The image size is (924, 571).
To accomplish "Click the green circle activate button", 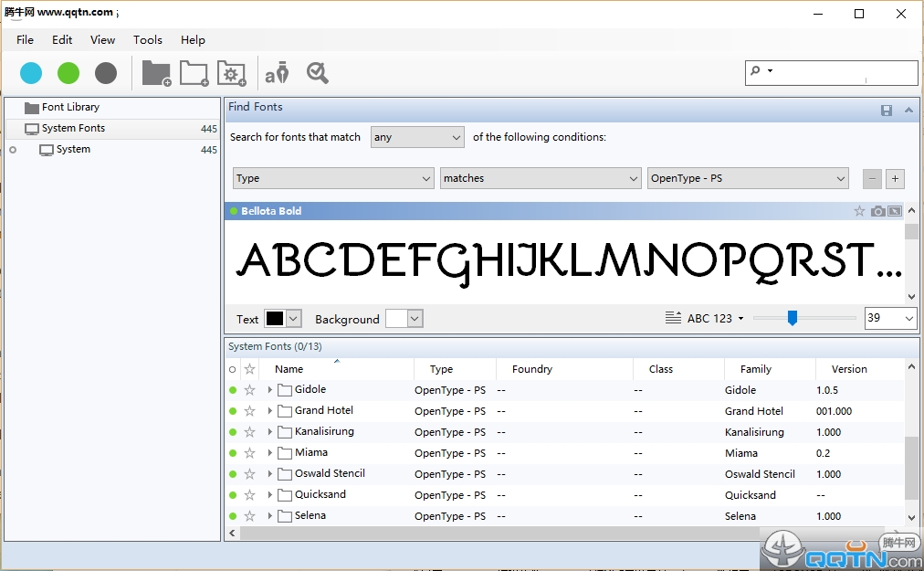I will pyautogui.click(x=68, y=73).
